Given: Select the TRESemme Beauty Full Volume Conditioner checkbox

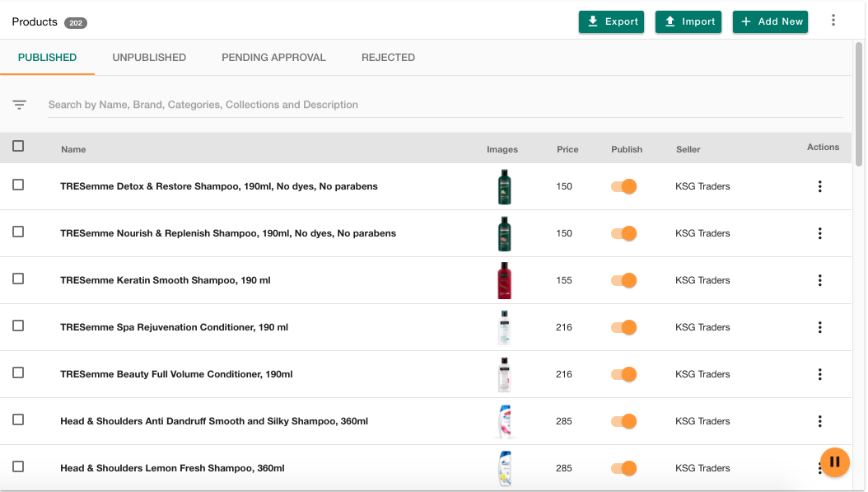Looking at the screenshot, I should (x=18, y=373).
